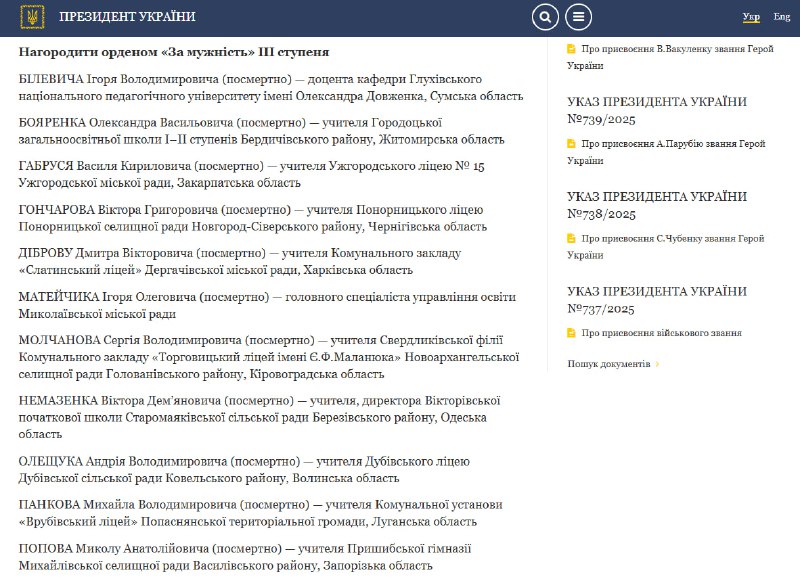This screenshot has height=579, width=800.
Task: Click document icon beside В.Вакуленку decree
Action: click(571, 48)
